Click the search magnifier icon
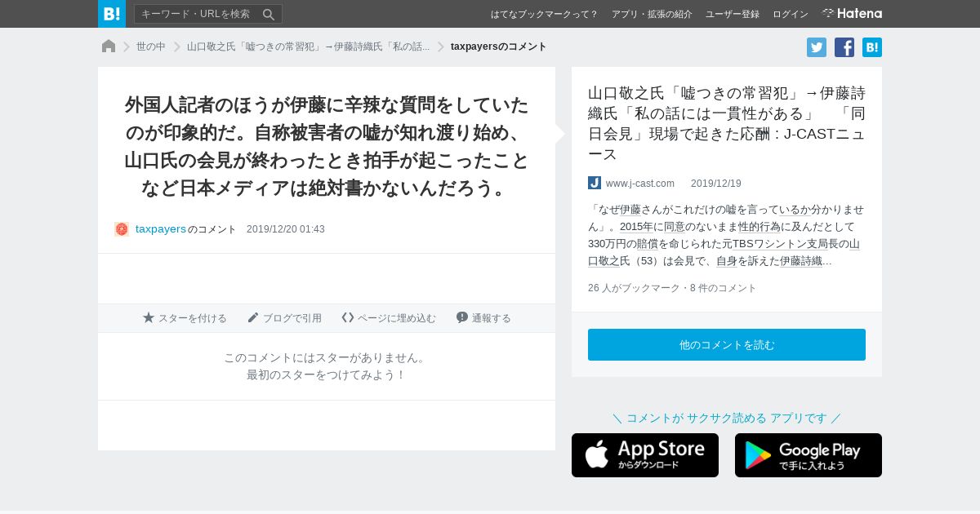Viewport: 980px width, 514px height. [269, 14]
